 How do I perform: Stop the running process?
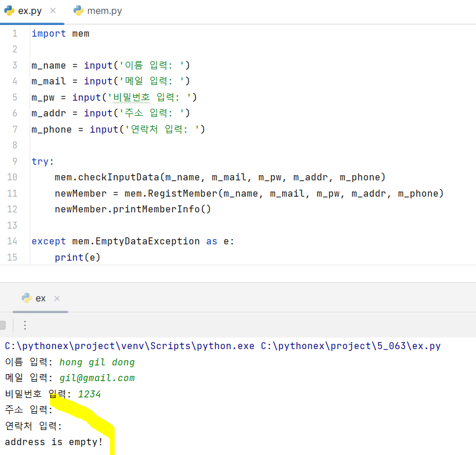pyautogui.click(x=2, y=325)
